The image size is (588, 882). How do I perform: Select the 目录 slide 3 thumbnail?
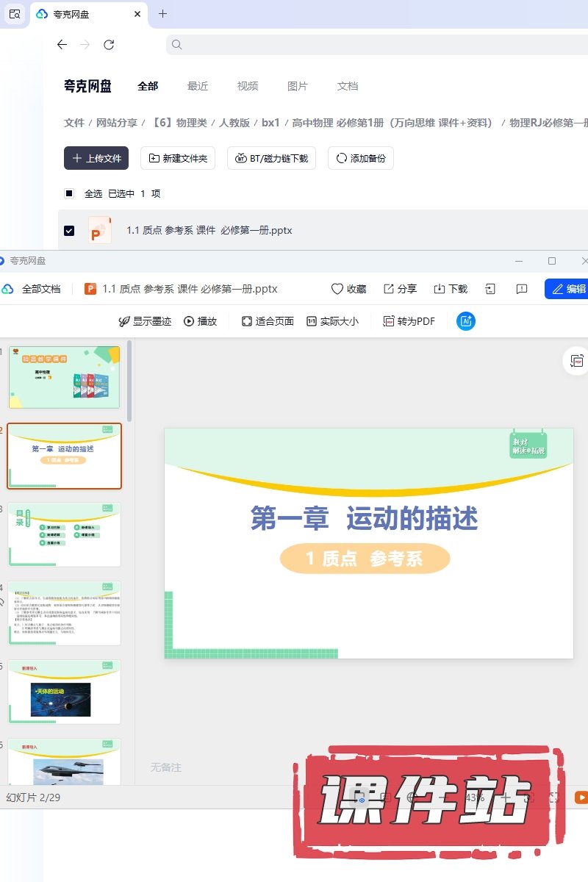click(x=64, y=534)
